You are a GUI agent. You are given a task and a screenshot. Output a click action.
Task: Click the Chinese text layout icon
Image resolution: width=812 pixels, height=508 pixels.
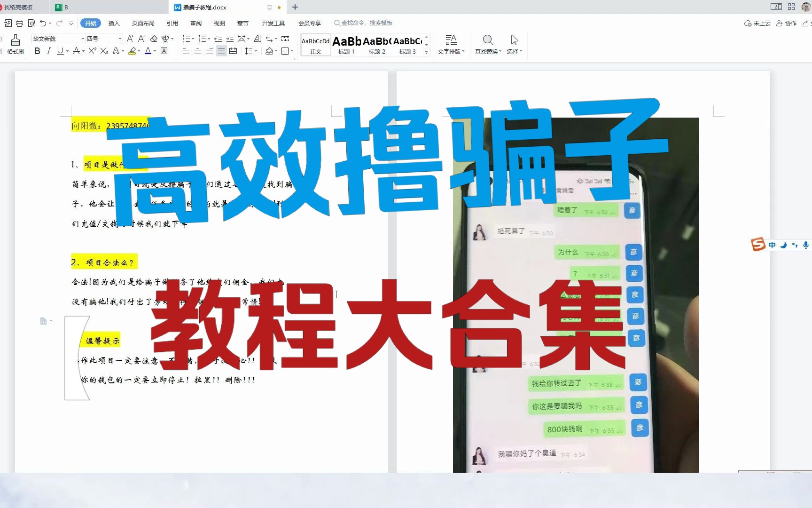click(x=242, y=39)
